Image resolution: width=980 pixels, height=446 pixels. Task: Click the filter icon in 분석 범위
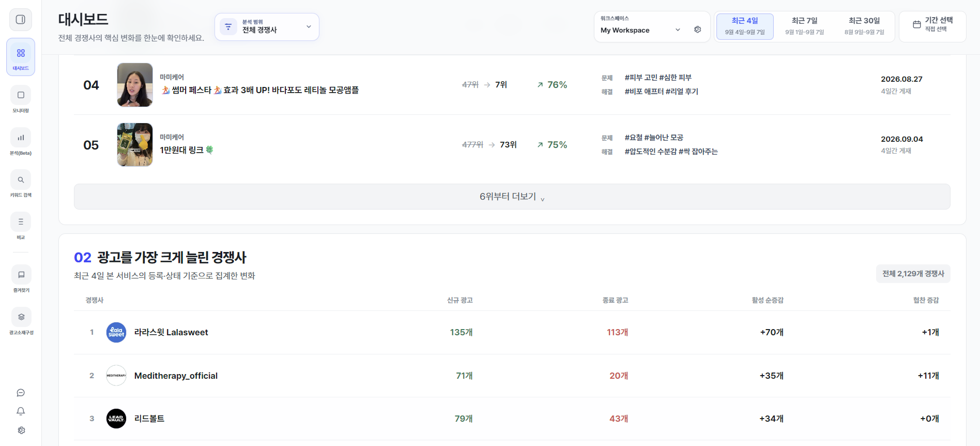click(228, 26)
